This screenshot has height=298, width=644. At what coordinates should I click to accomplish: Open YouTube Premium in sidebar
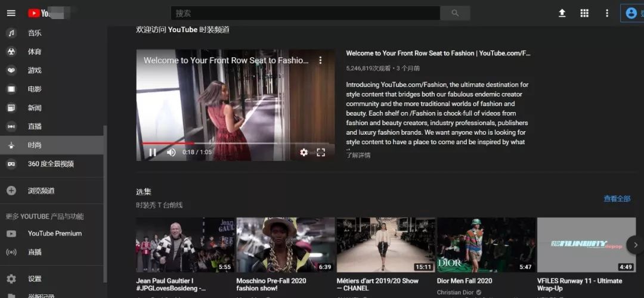point(52,234)
